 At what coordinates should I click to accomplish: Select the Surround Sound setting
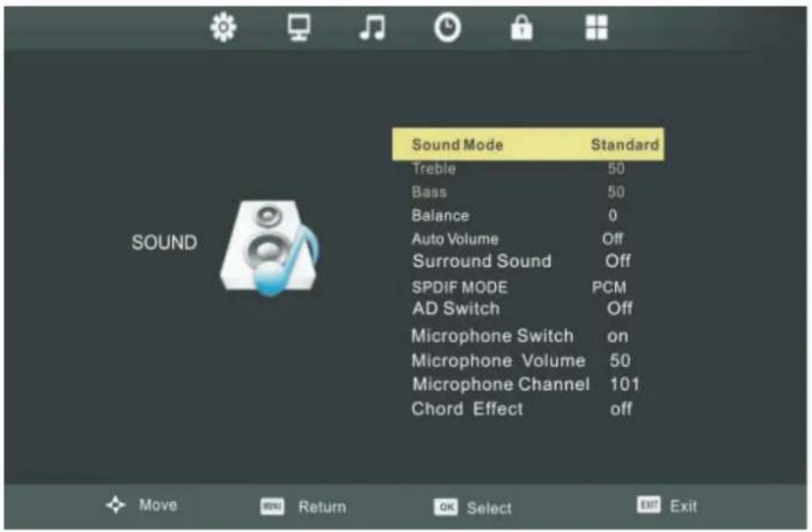click(482, 261)
